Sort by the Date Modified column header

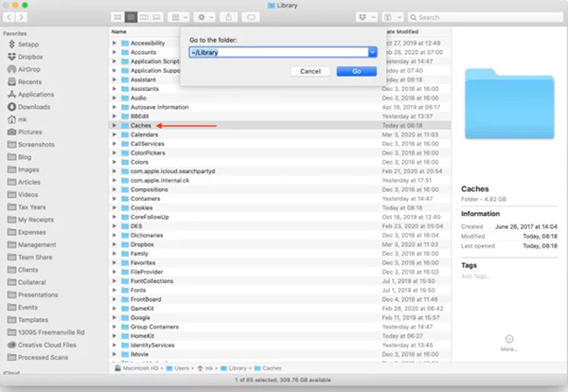pyautogui.click(x=401, y=31)
